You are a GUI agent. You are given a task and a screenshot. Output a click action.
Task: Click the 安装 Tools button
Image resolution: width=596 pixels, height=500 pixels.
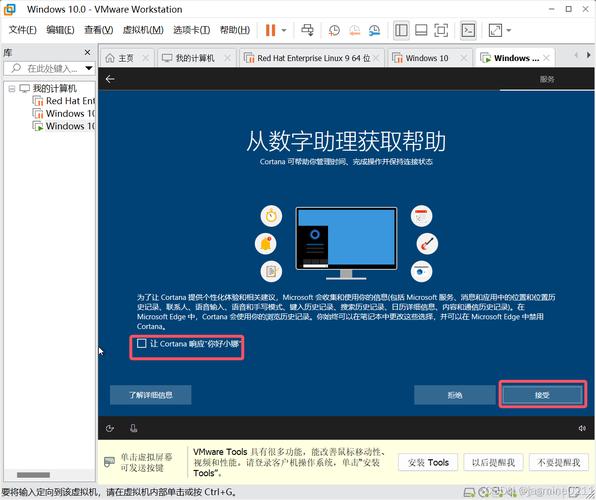[x=428, y=462]
